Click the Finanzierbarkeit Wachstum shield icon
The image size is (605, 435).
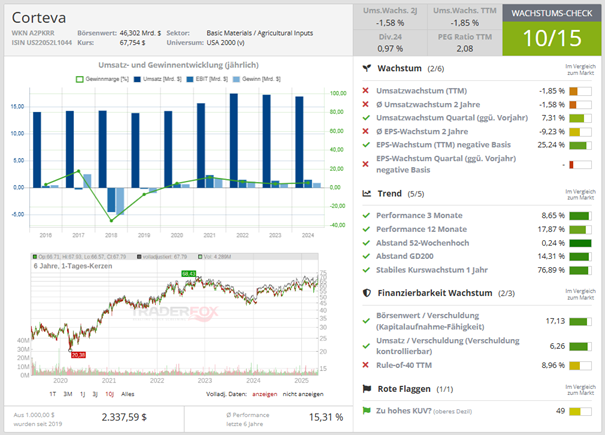367,293
